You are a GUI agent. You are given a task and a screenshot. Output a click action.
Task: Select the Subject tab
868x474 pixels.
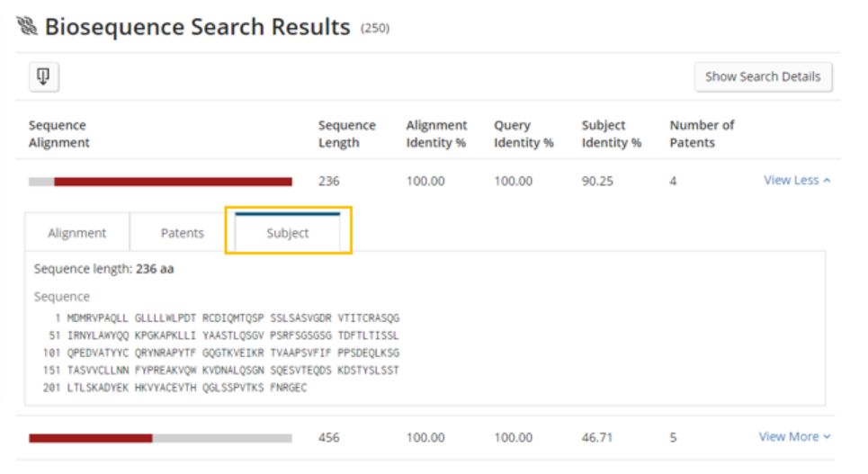[x=288, y=233]
